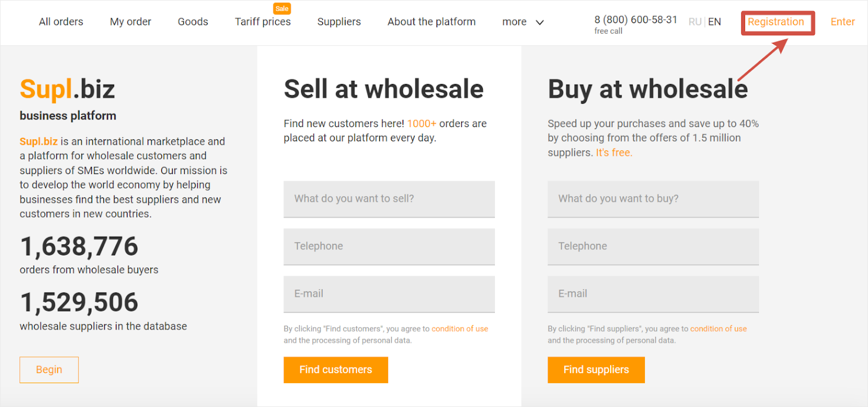Image resolution: width=868 pixels, height=407 pixels.
Task: Switch language to RU
Action: tap(695, 22)
